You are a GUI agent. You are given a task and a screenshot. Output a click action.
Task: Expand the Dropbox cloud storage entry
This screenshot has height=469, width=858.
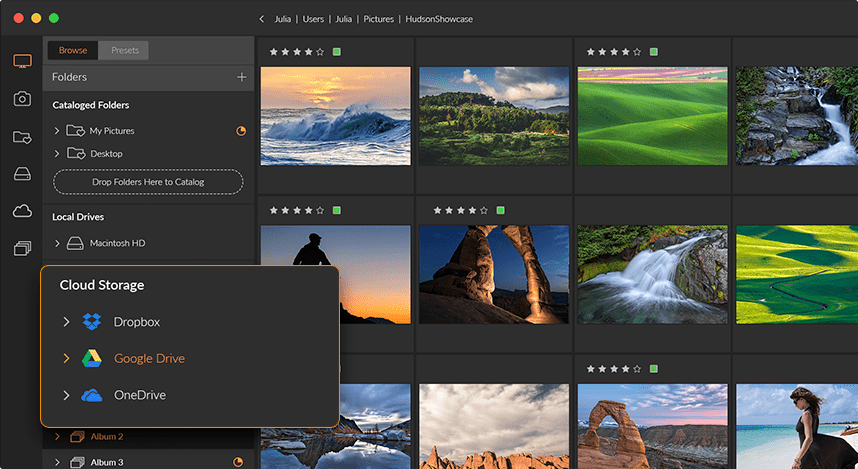66,322
